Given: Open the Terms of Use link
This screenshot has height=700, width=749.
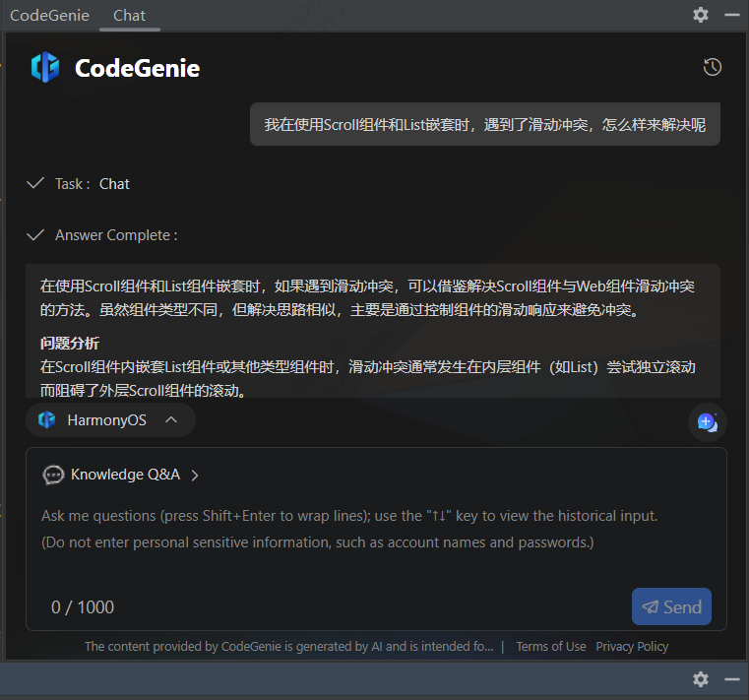Looking at the screenshot, I should [x=551, y=647].
